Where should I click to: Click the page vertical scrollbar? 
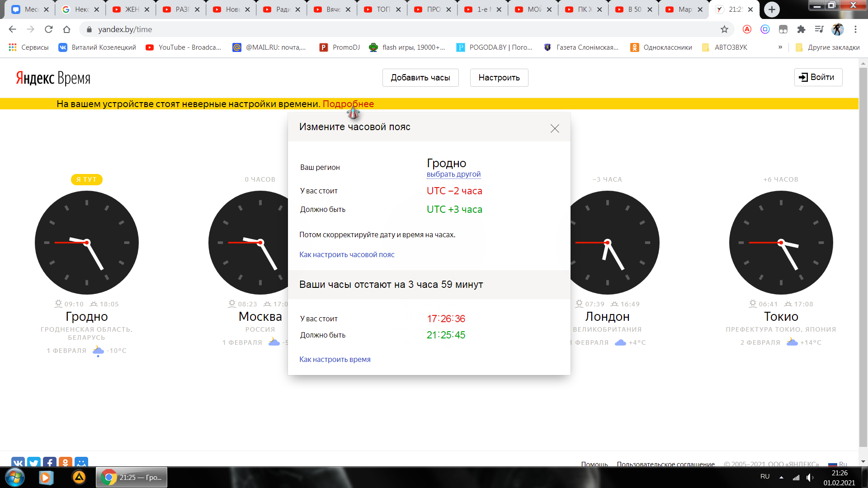coord(863,258)
